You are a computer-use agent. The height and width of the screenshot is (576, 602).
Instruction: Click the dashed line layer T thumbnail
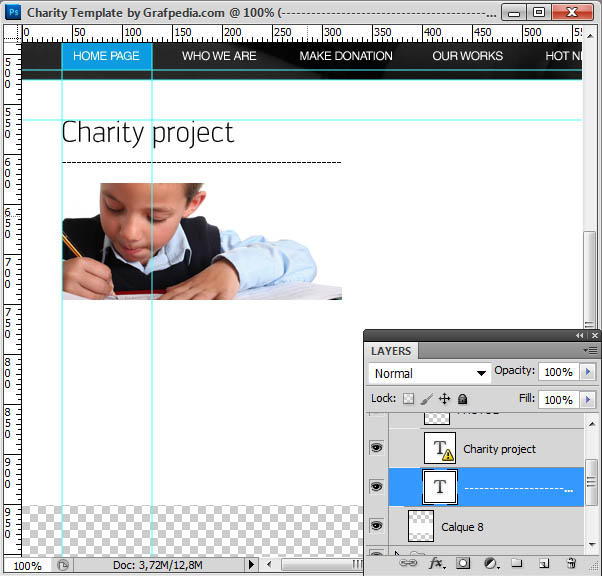point(440,487)
